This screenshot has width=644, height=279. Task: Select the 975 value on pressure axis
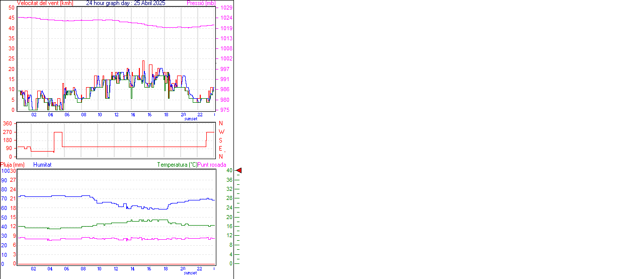[224, 110]
